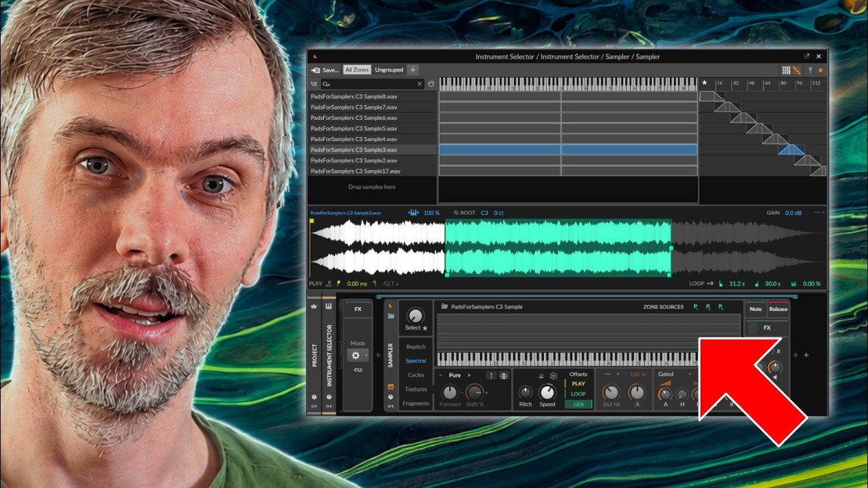Toggle the freeze snowflake icon

(x=553, y=376)
